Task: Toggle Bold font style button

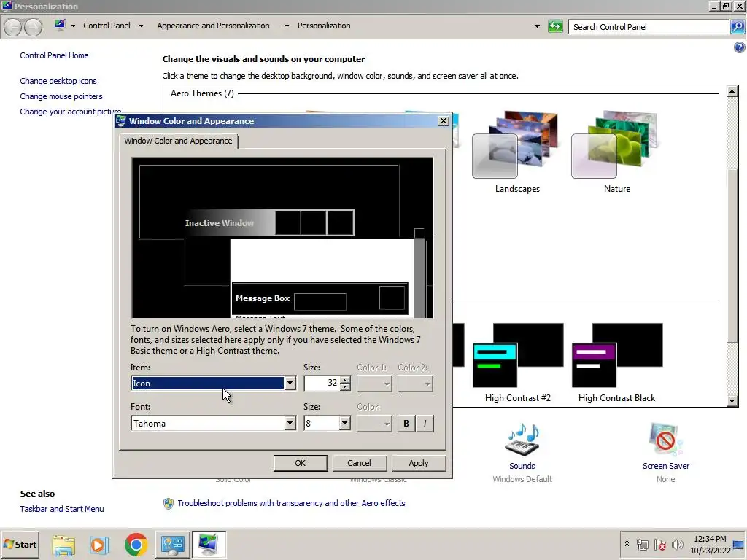Action: [406, 424]
